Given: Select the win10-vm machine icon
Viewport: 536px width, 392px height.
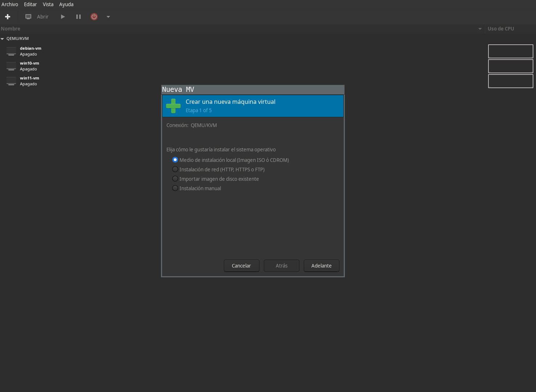Looking at the screenshot, I should coord(11,66).
